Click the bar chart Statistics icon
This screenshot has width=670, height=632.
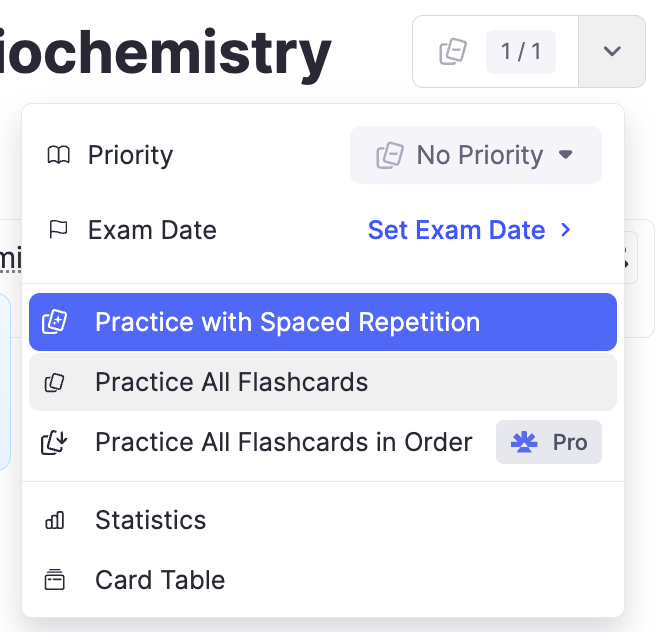tap(55, 520)
